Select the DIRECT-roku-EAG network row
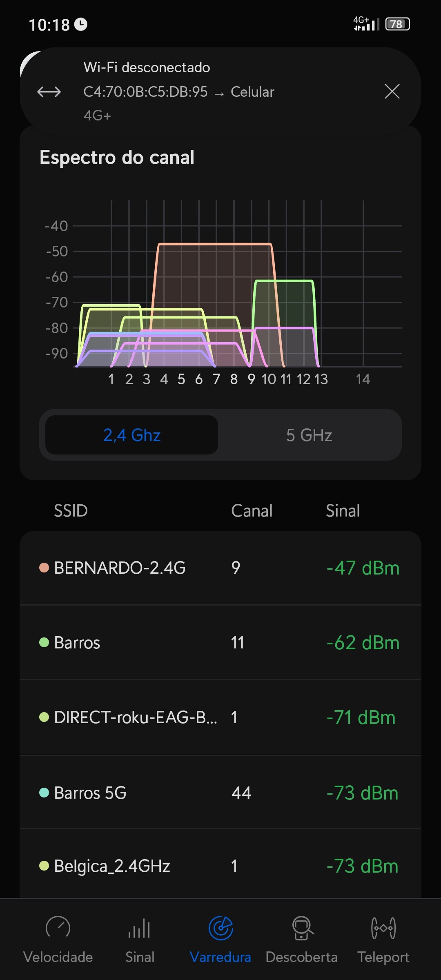This screenshot has height=980, width=441. click(220, 717)
